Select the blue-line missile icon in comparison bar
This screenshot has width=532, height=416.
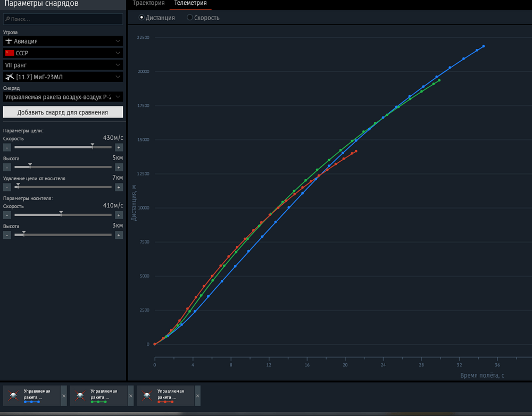coord(14,396)
